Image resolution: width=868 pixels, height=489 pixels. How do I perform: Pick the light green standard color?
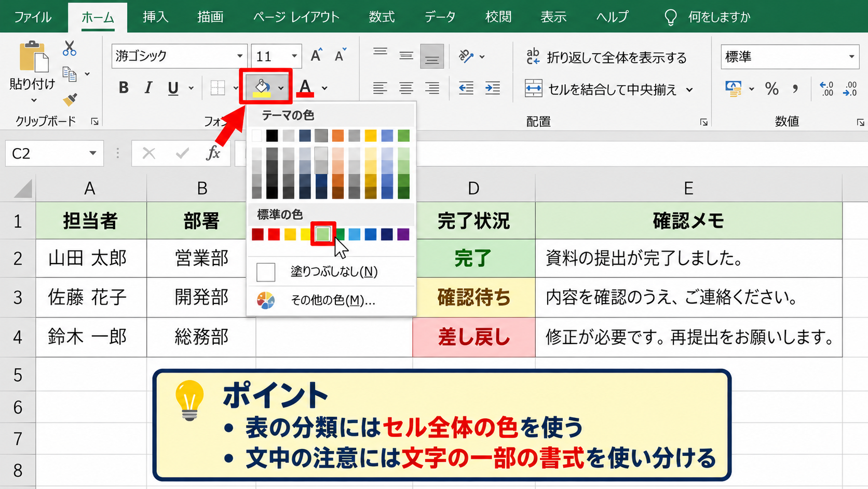coord(323,234)
